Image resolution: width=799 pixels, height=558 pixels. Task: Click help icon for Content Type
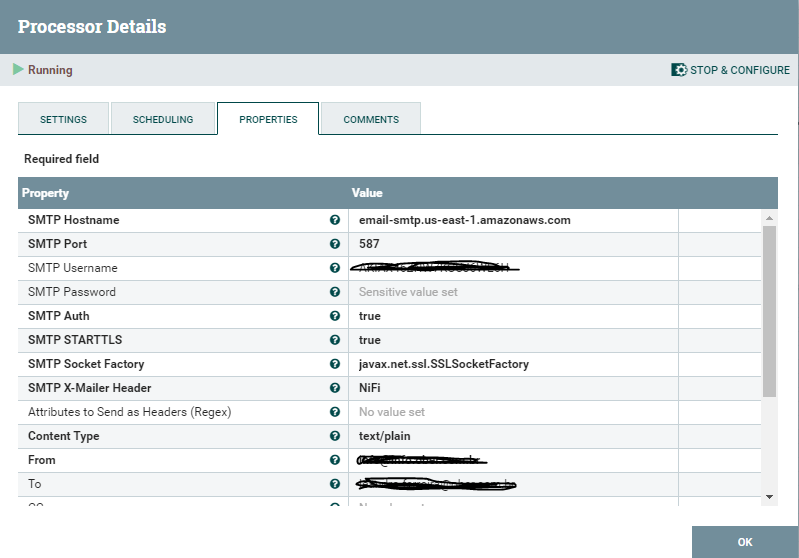pos(335,435)
